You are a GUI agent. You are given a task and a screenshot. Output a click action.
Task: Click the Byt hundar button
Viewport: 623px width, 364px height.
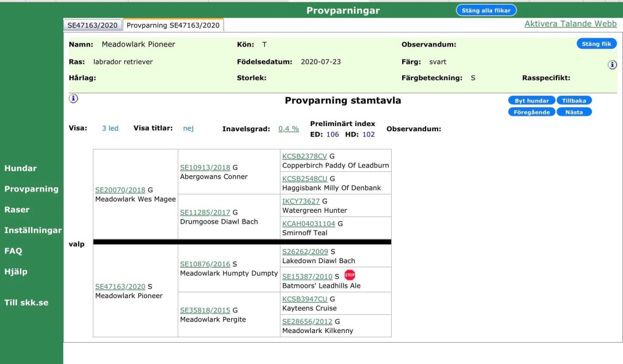click(x=531, y=100)
